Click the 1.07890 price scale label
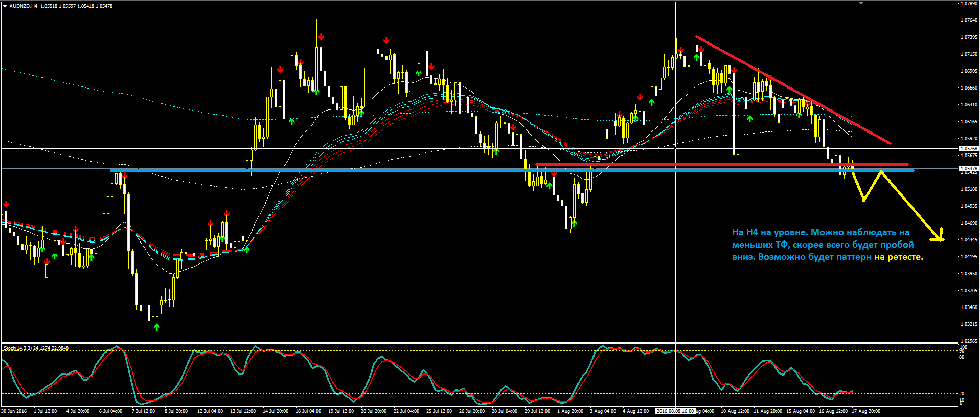Screen dimensions: 980x418 (969, 4)
